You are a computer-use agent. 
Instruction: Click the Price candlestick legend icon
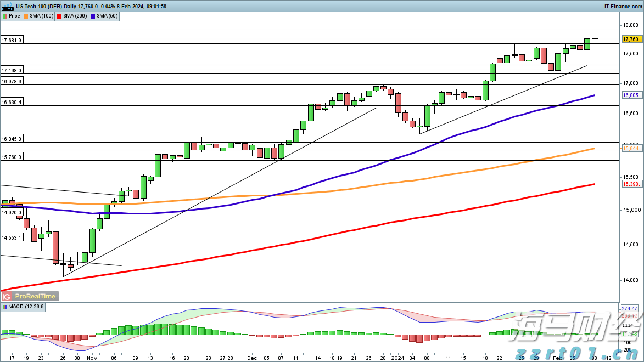5,16
